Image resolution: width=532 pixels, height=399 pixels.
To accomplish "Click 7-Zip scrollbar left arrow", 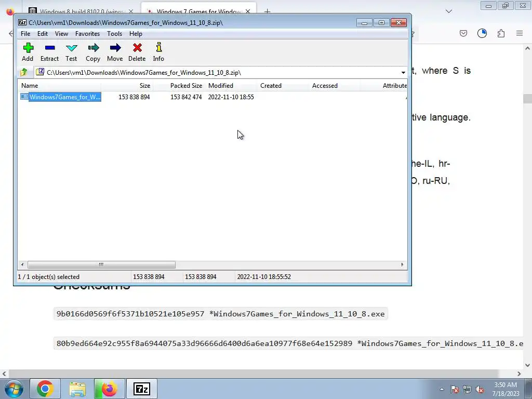I will click(22, 264).
